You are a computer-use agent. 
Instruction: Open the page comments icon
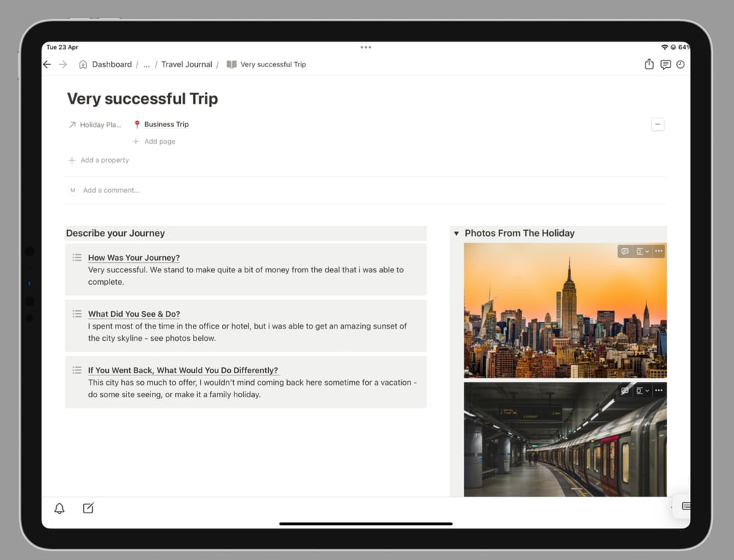pos(665,64)
